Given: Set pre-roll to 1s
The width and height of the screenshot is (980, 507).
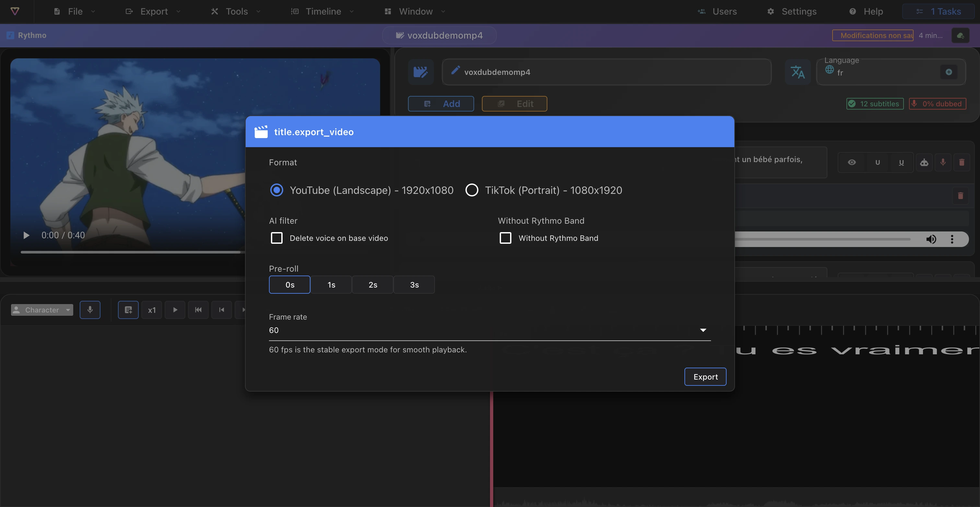Looking at the screenshot, I should click(331, 285).
